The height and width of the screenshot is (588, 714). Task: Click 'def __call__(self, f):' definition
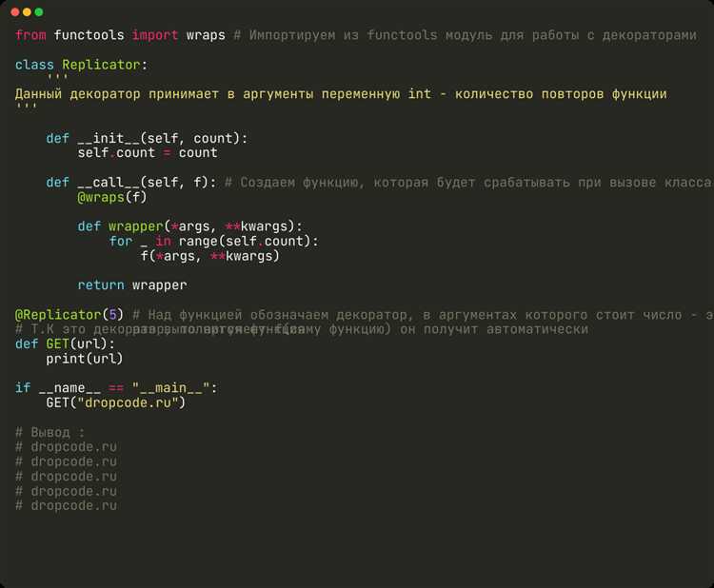(x=131, y=182)
